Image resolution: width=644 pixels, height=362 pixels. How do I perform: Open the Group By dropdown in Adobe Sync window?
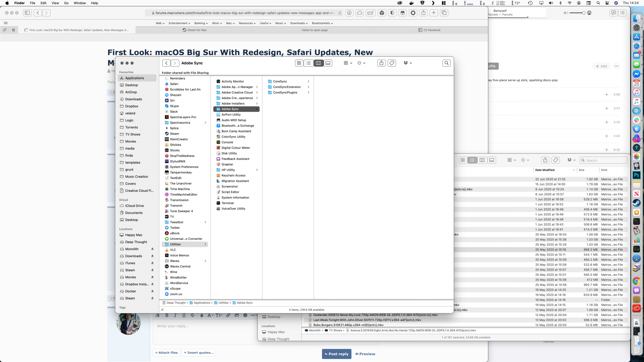coord(348,63)
